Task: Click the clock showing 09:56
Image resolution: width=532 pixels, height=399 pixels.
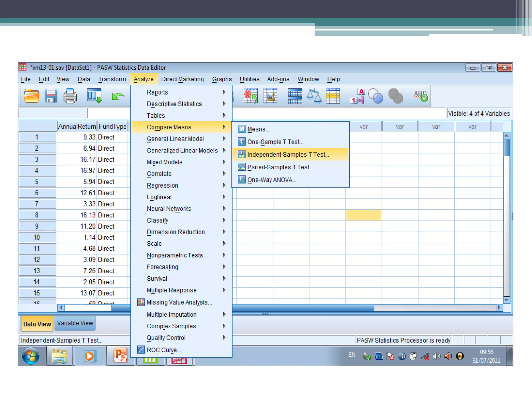Action: (x=486, y=352)
